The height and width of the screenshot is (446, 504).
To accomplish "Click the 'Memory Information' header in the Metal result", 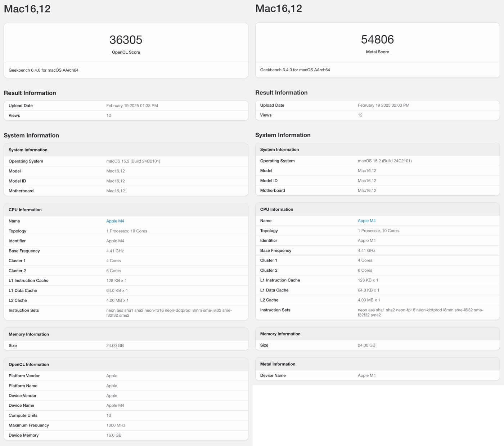I will pyautogui.click(x=280, y=334).
